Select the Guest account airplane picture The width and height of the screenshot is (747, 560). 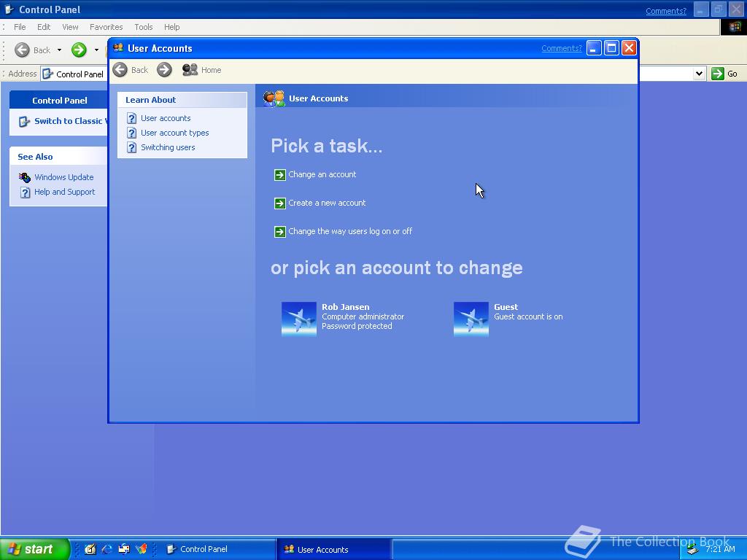click(x=471, y=319)
